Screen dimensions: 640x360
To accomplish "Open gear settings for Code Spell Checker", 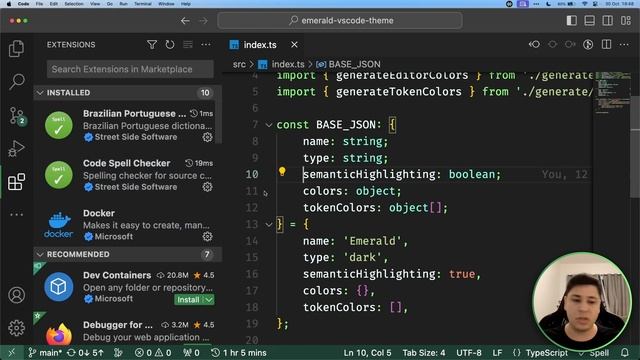I will pyautogui.click(x=207, y=187).
